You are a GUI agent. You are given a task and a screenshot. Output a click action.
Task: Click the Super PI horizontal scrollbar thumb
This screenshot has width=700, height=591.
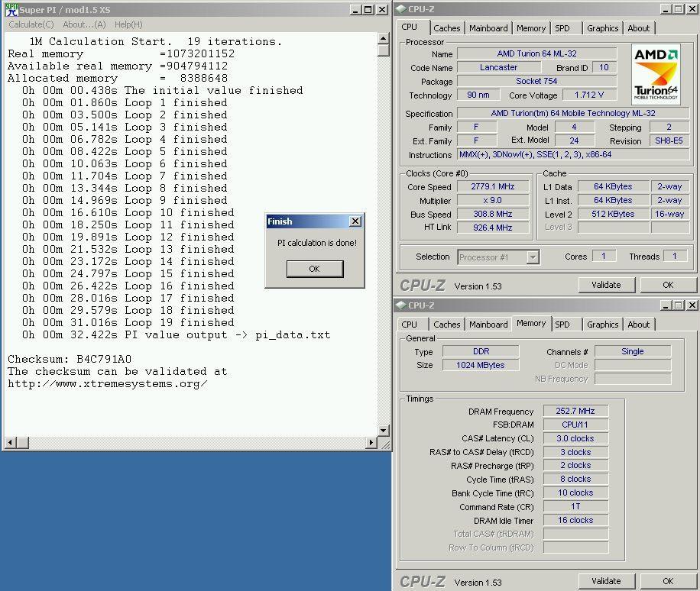(23, 442)
